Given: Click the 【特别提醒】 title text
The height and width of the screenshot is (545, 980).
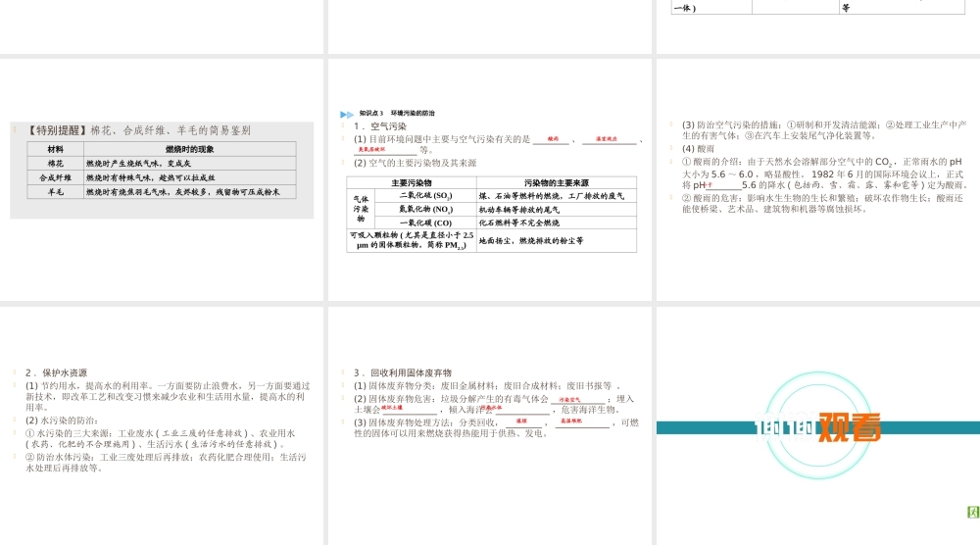Looking at the screenshot, I should click(57, 130).
